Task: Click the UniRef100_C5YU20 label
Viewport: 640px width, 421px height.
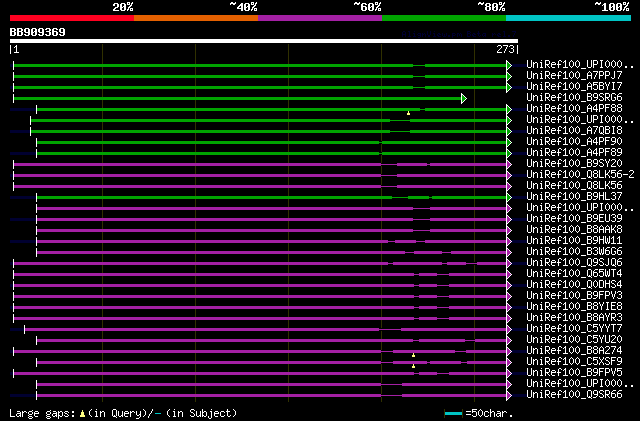Action: (574, 340)
